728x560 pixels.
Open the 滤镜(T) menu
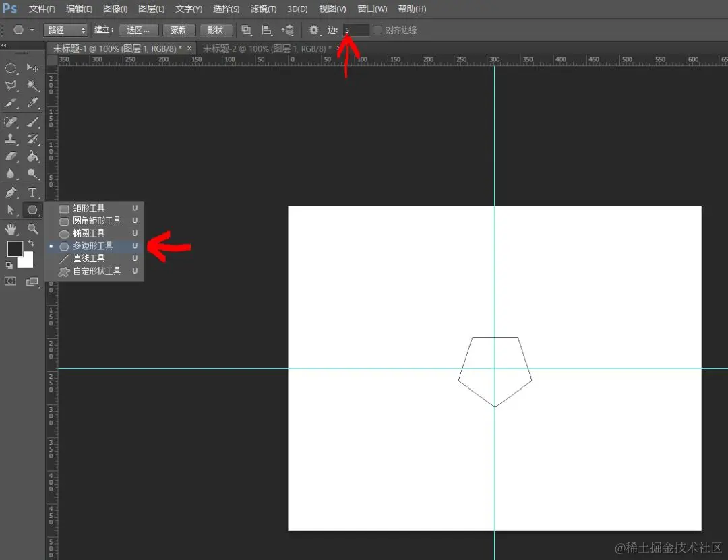264,9
